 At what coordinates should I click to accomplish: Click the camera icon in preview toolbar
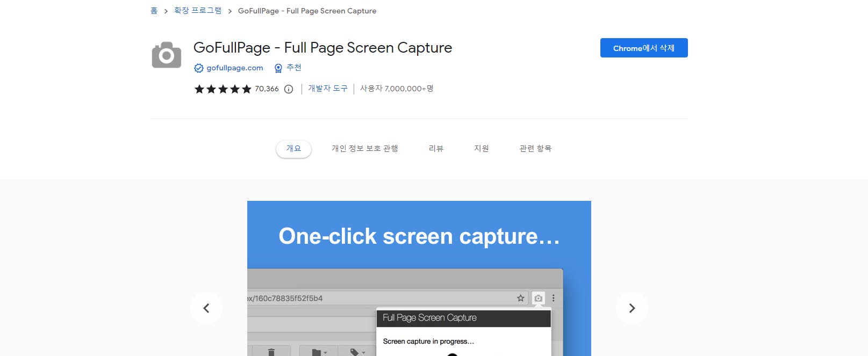[x=538, y=298]
